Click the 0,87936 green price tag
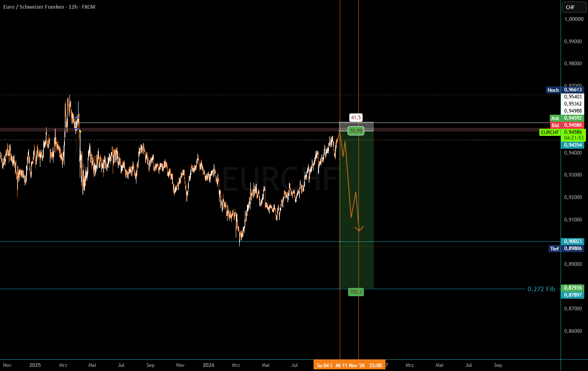588x371 pixels. (x=573, y=288)
